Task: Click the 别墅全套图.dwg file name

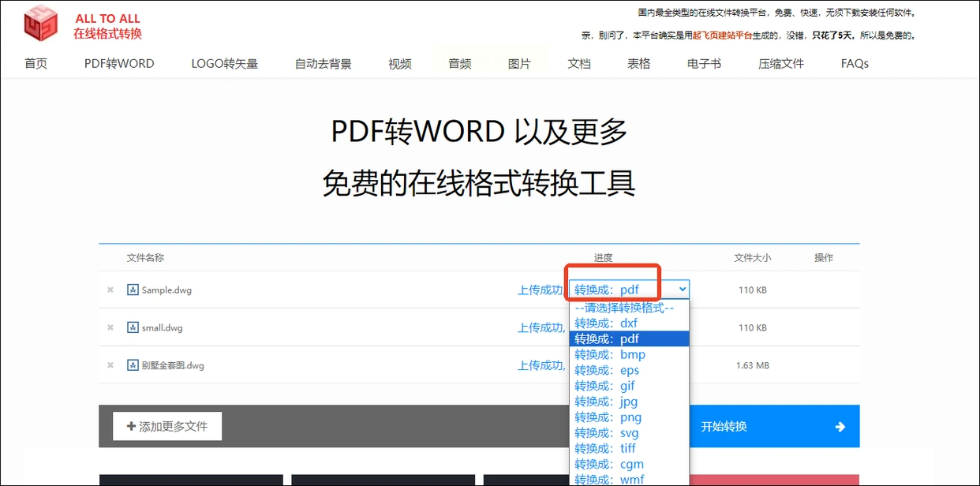Action: coord(173,365)
